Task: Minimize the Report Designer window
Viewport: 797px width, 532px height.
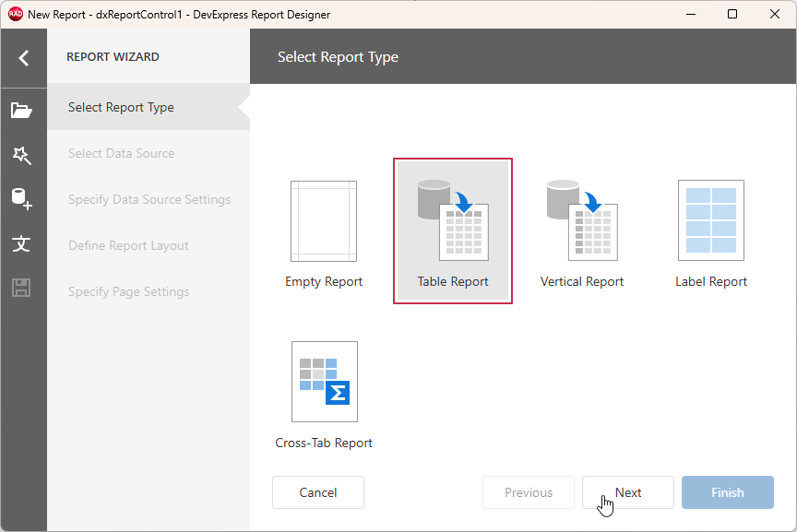Action: click(x=691, y=14)
